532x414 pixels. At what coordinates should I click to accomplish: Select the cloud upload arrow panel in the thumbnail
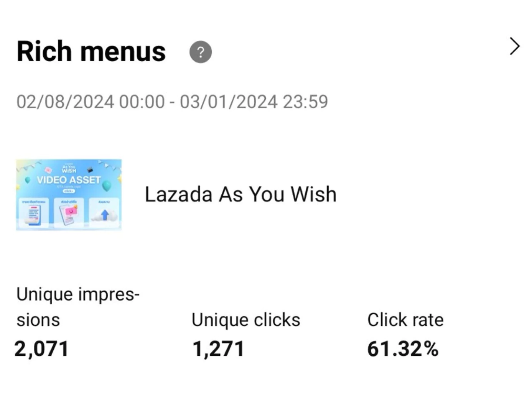104,213
